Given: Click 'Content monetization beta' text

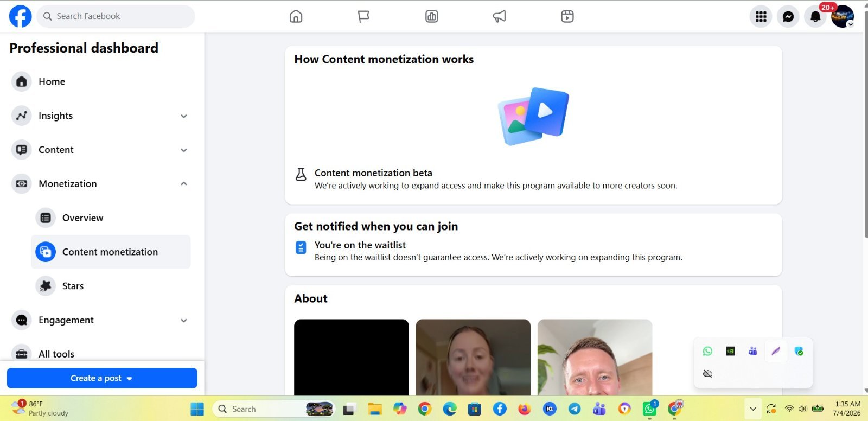Looking at the screenshot, I should click(373, 173).
